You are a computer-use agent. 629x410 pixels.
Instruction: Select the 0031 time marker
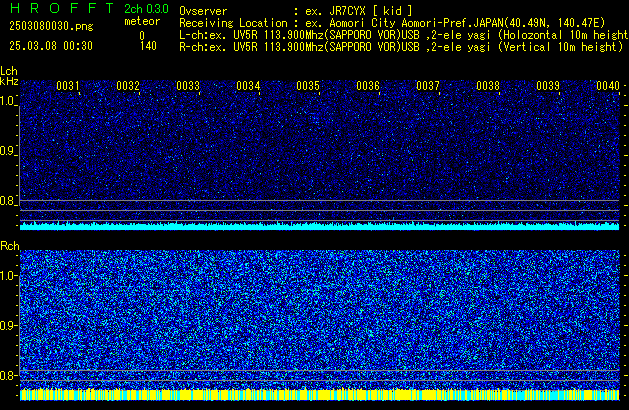(x=68, y=86)
